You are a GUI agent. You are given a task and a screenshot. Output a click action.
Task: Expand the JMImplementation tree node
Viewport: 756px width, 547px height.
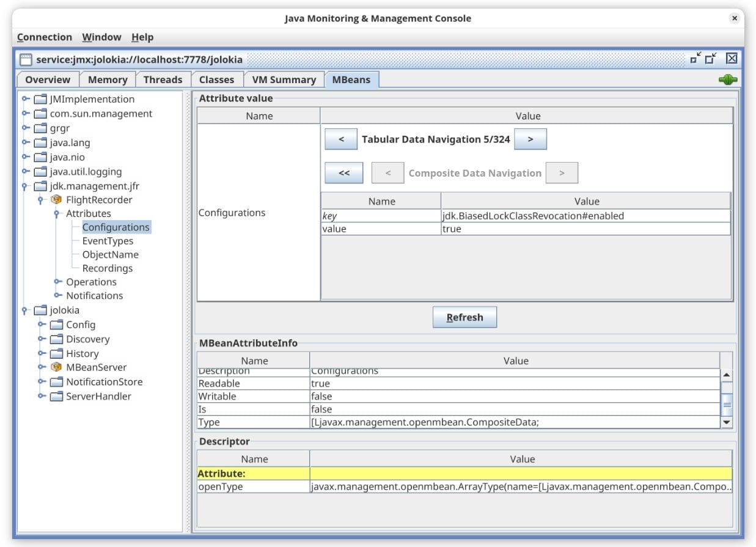point(26,99)
